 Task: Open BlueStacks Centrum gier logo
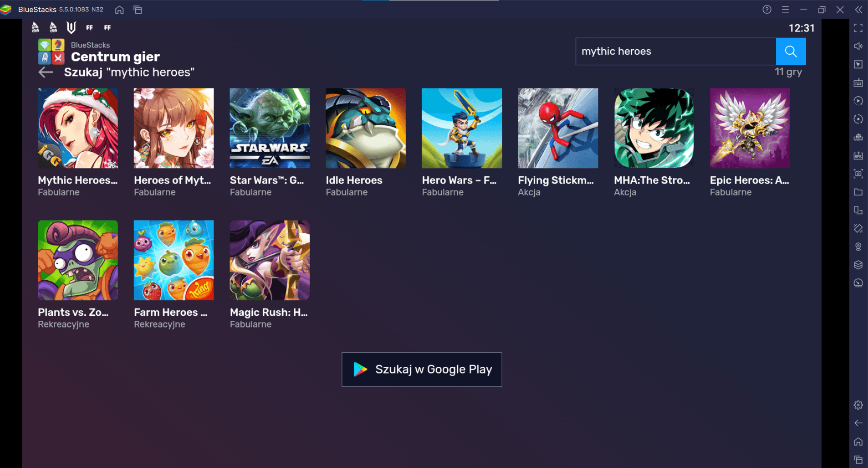pyautogui.click(x=51, y=51)
